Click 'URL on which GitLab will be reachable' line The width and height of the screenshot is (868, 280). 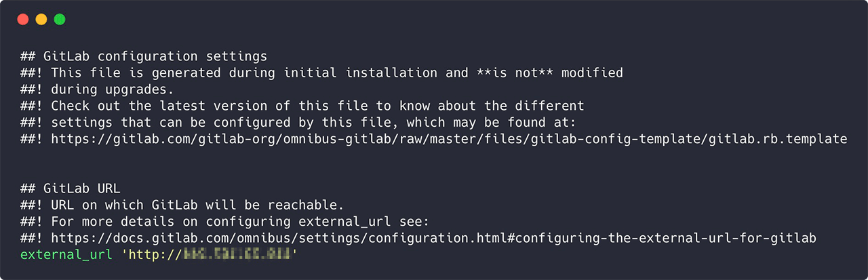tap(198, 205)
